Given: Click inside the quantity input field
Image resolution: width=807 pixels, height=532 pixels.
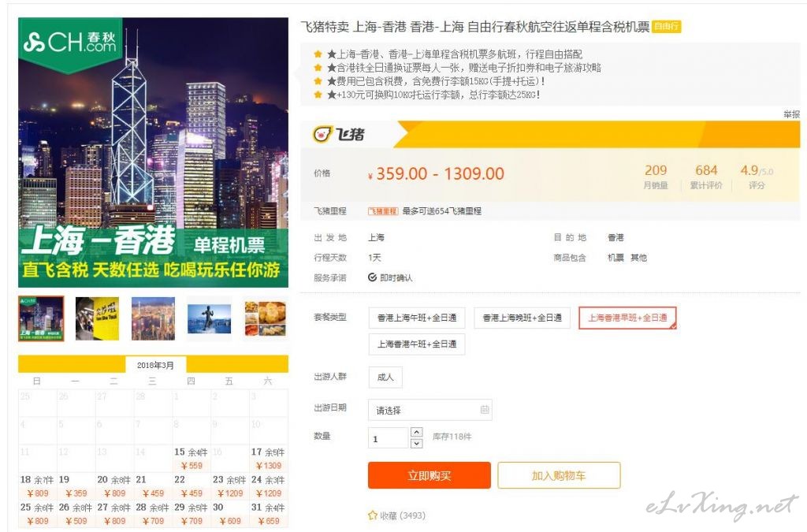Looking at the screenshot, I should [389, 438].
